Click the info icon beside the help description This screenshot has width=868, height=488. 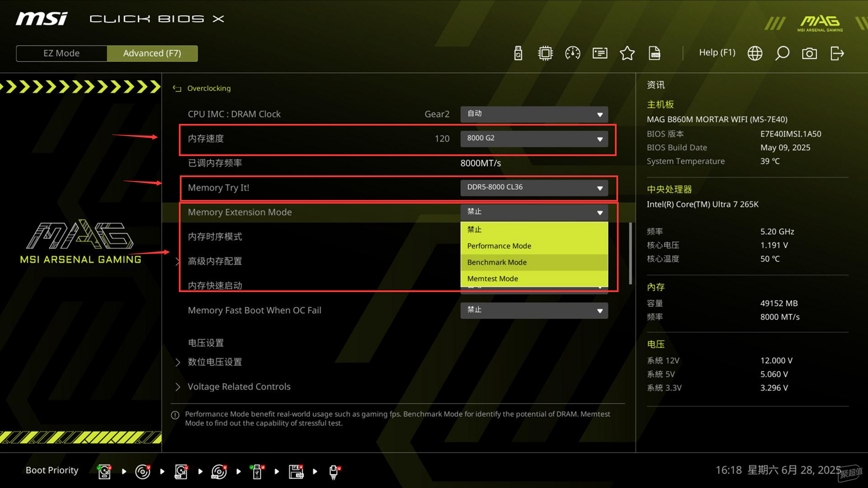tap(175, 415)
